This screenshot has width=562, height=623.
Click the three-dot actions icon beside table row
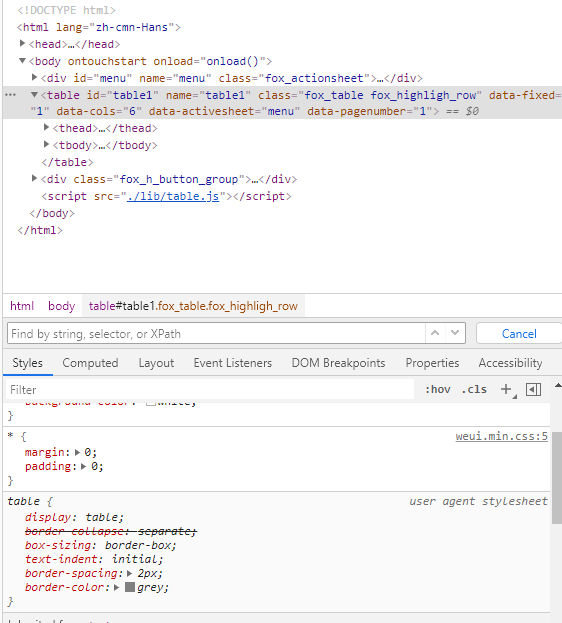tap(10, 95)
